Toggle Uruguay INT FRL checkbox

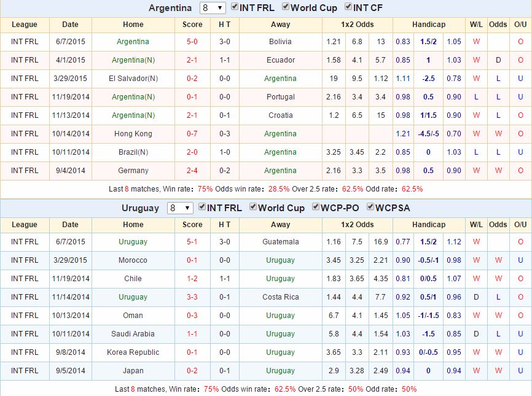202,207
